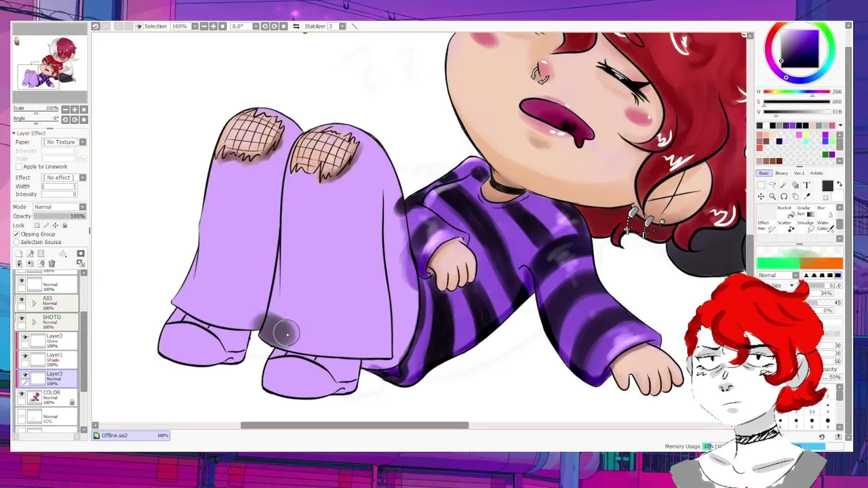The width and height of the screenshot is (868, 488).
Task: Click the navigator thumbnail preview
Action: point(49,62)
